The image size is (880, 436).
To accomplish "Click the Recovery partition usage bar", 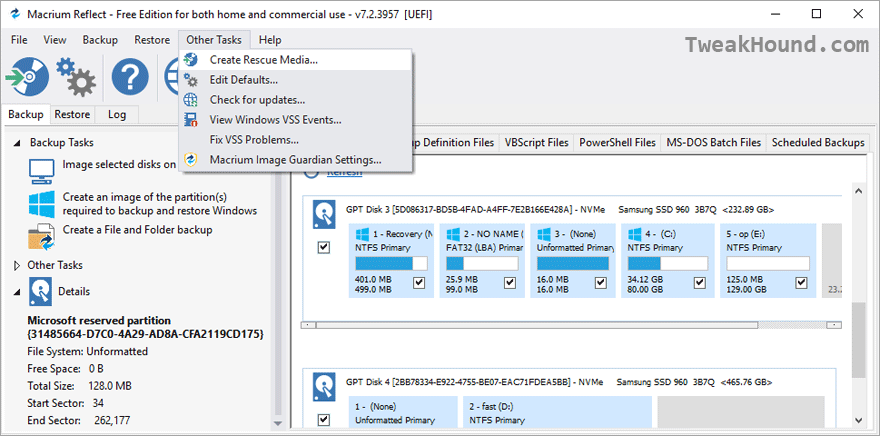I will tap(391, 264).
